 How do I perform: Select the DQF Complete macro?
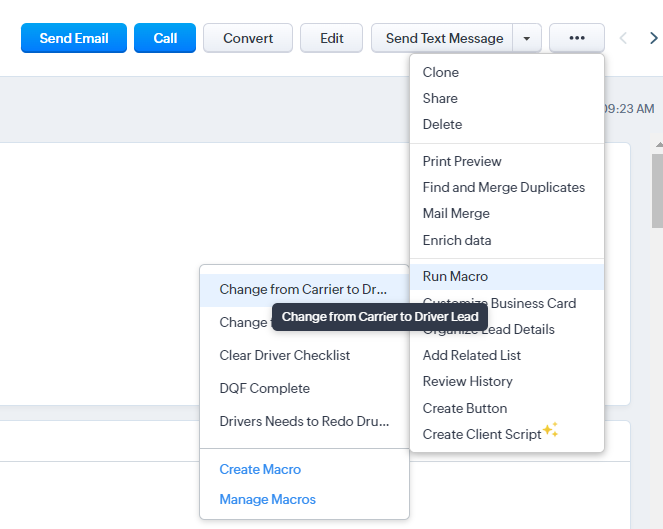[265, 388]
